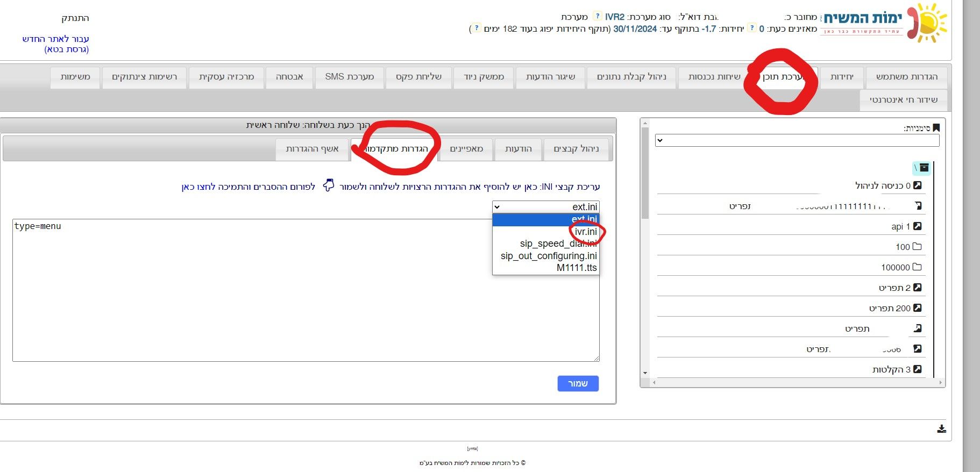Open the מאפיינים sub-tab
The height and width of the screenshot is (472, 980).
pyautogui.click(x=466, y=149)
